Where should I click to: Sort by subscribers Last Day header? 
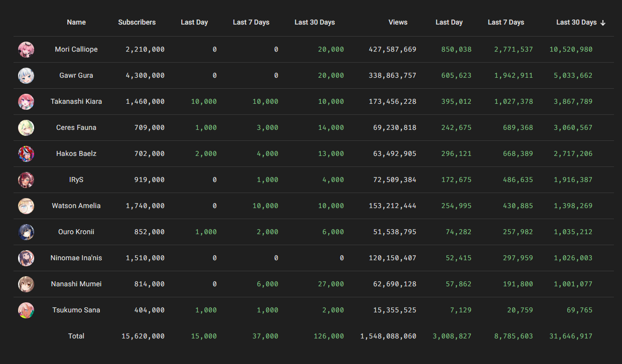(x=194, y=22)
